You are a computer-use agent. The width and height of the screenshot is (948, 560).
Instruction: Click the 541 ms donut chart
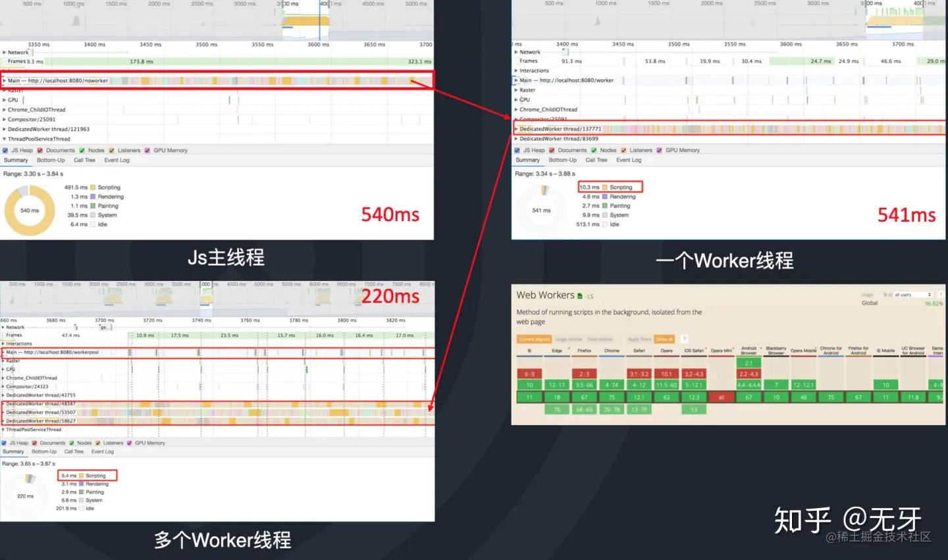click(x=541, y=211)
